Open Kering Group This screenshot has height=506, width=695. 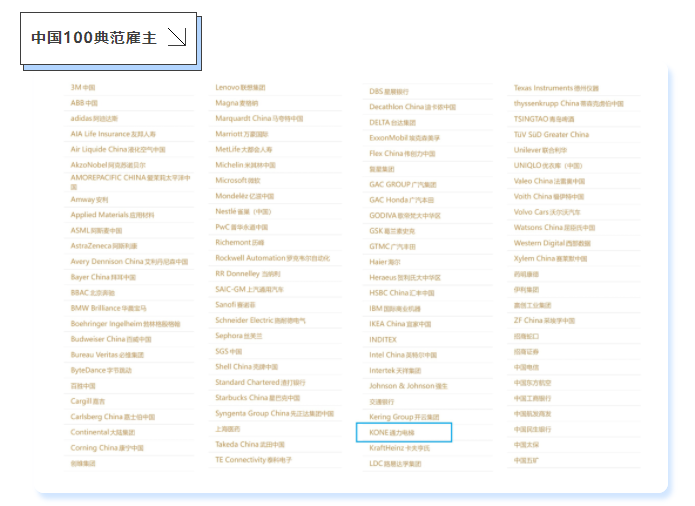pyautogui.click(x=404, y=417)
